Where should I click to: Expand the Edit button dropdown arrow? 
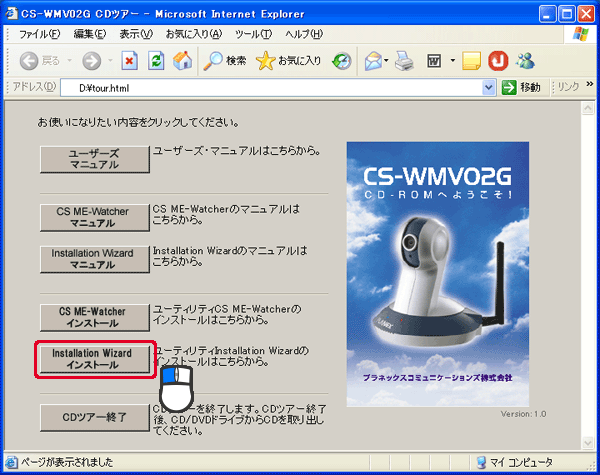click(453, 60)
